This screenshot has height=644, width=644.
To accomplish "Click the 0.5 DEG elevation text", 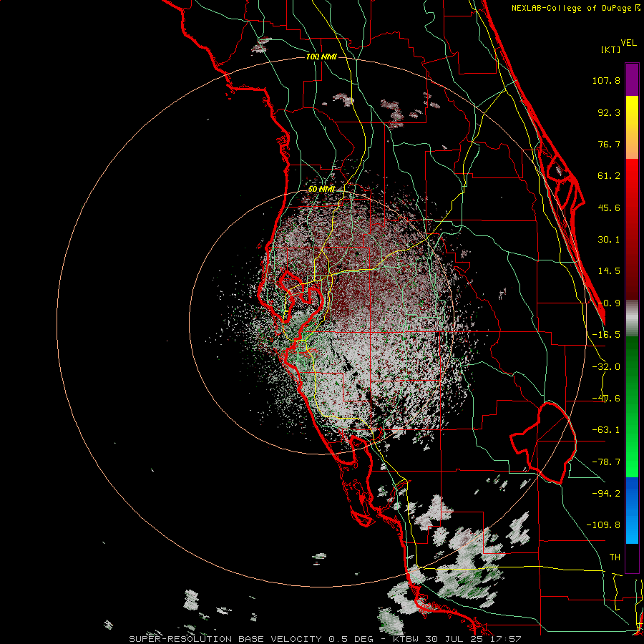I will pos(351,639).
